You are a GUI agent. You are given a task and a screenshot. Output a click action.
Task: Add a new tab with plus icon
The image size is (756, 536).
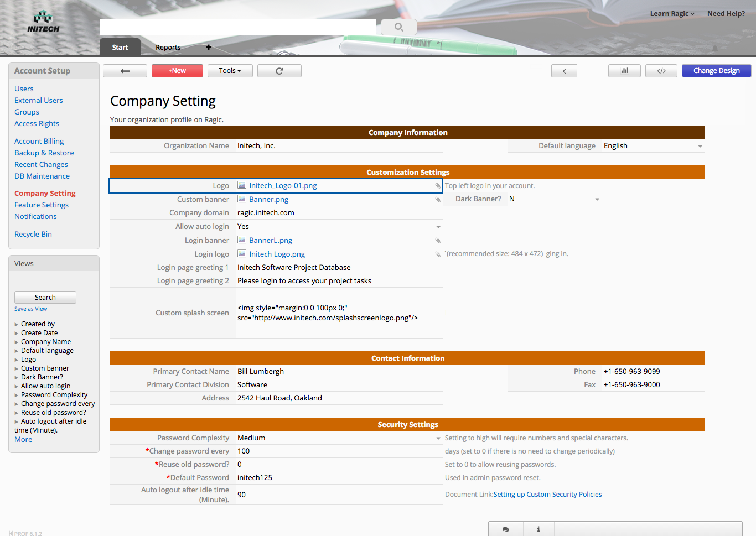pyautogui.click(x=209, y=47)
